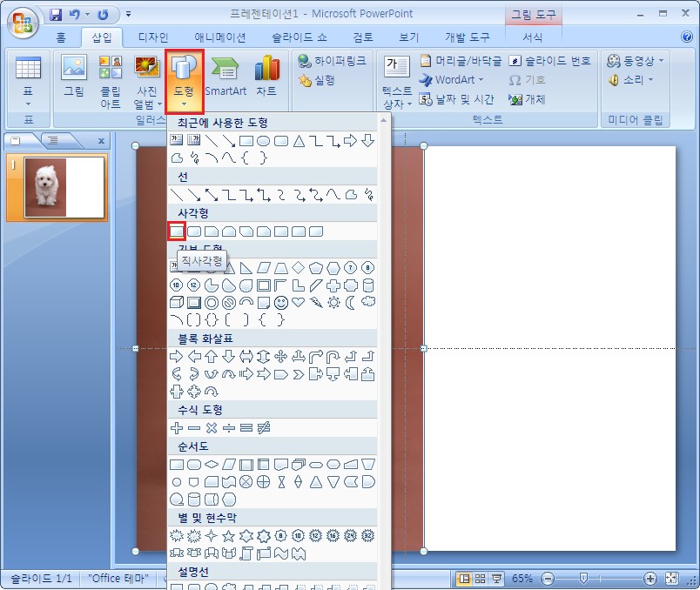Insert 슬라이드 번호 slide number
Image resolution: width=700 pixels, height=590 pixels.
(x=550, y=61)
